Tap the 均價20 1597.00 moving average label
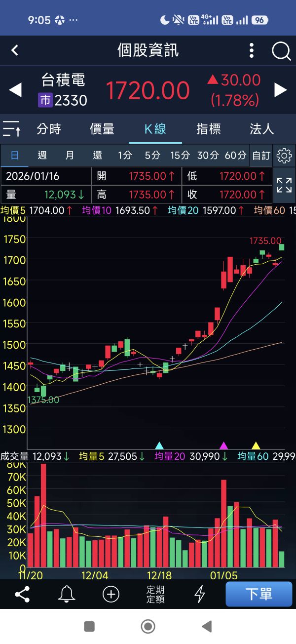Screen dimensions: 296x644 tap(206, 210)
